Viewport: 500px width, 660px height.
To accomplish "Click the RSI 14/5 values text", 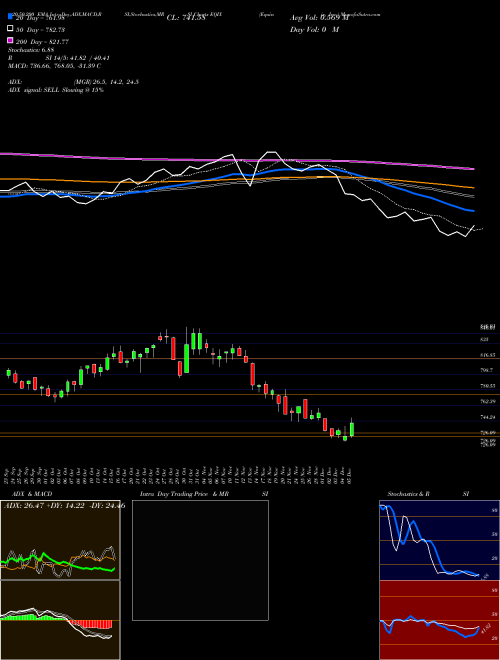I will [59, 58].
